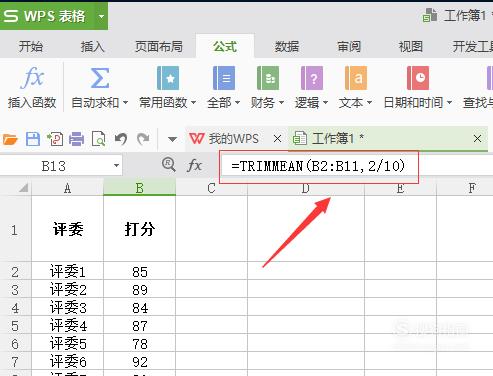Expand the 全部 functions dropdown arrow
493x376 pixels.
[237, 103]
